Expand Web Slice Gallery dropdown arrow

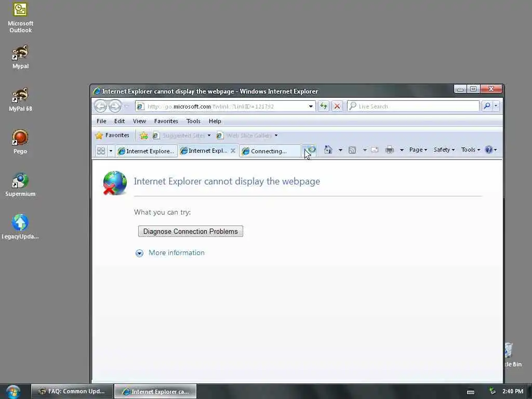click(276, 136)
